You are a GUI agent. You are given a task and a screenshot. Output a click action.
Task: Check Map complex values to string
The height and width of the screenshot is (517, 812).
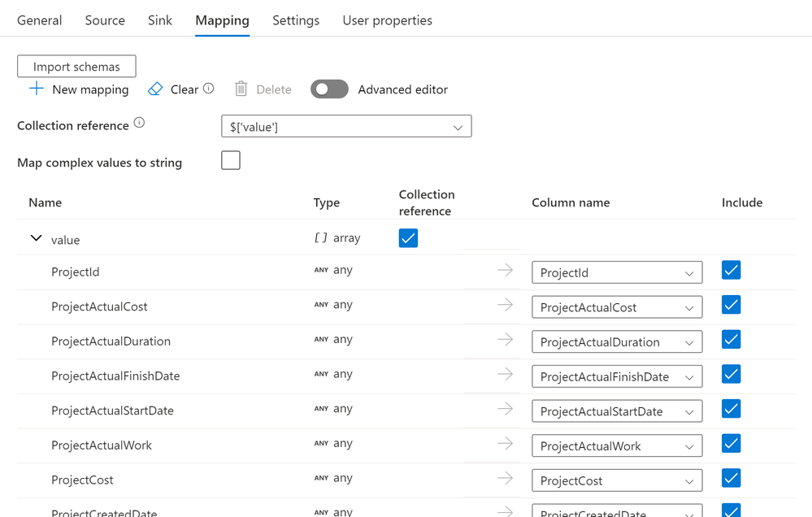pyautogui.click(x=231, y=160)
